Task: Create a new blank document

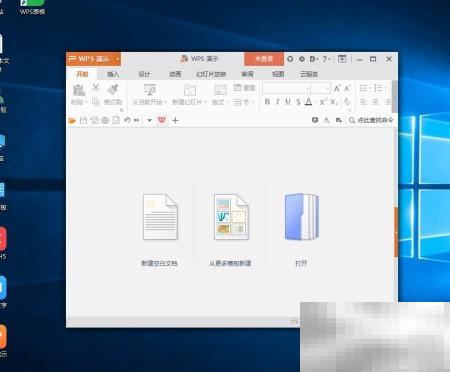Action: click(160, 230)
